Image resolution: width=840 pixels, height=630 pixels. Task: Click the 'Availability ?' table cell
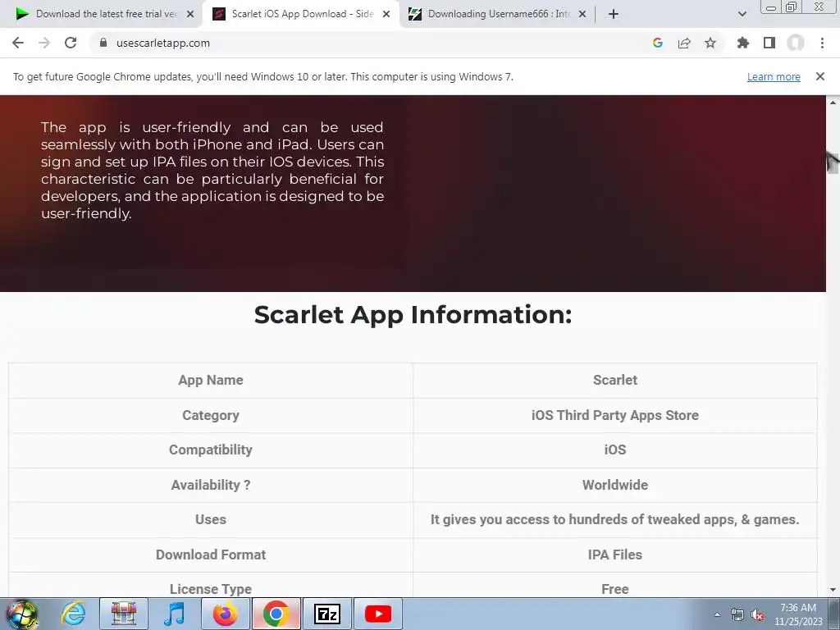211,485
